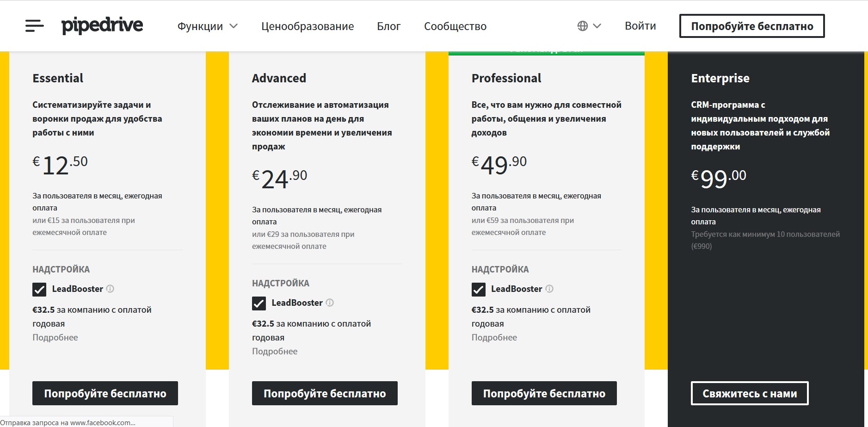Screen dimensions: 868x427
Task: Click info icon next to Professional LeadBooster
Action: pyautogui.click(x=549, y=289)
